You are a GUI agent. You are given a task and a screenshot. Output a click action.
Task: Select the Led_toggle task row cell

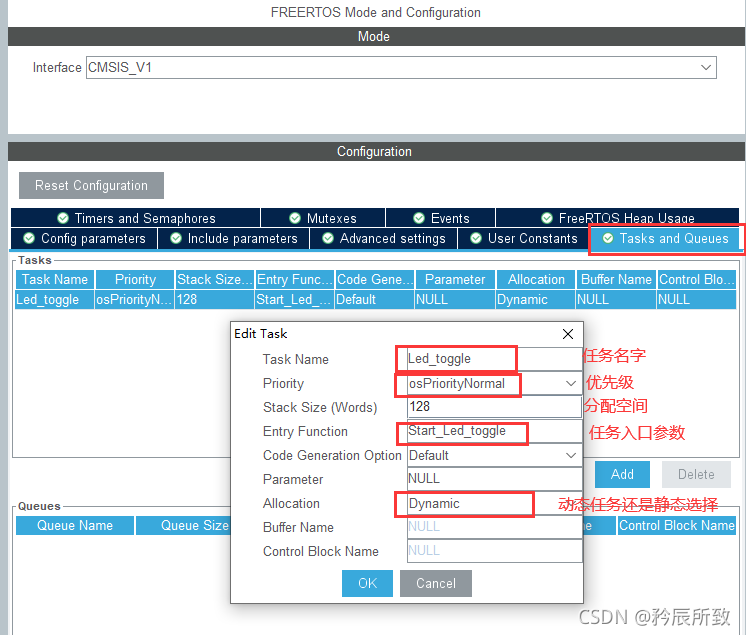pyautogui.click(x=54, y=300)
